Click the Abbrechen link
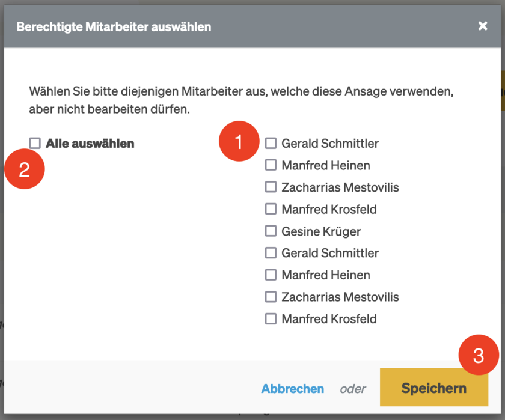The height and width of the screenshot is (420, 505). (292, 389)
